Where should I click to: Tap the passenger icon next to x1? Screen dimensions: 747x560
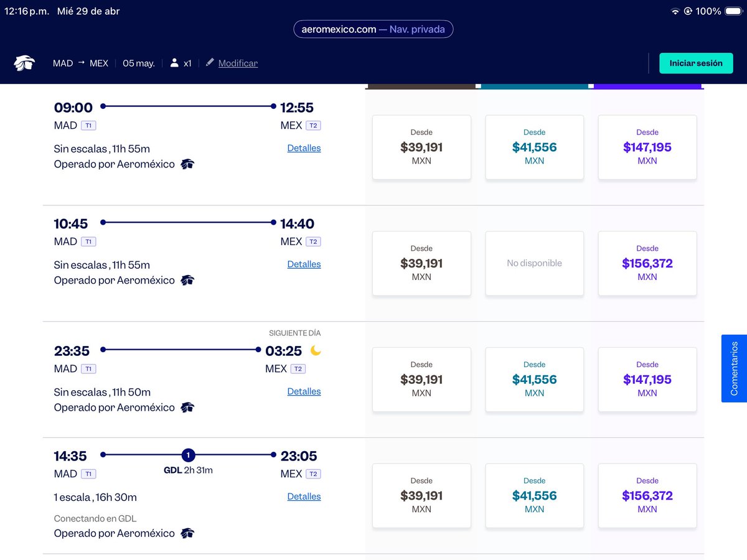(x=174, y=63)
